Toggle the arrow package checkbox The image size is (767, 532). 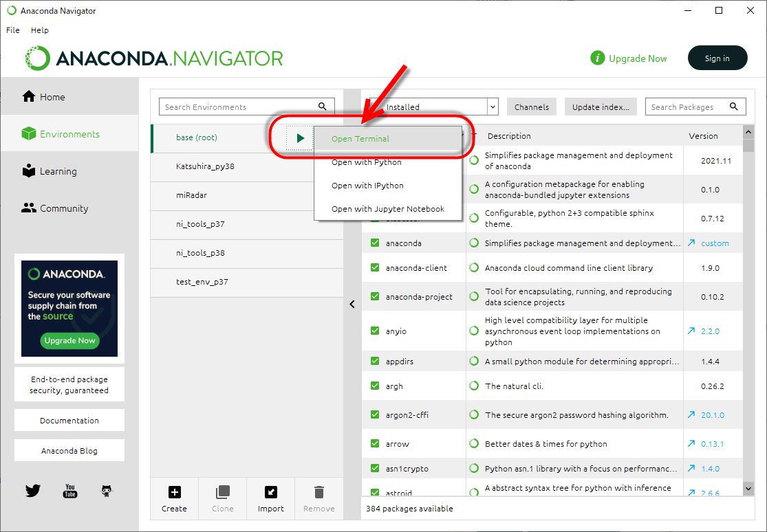[x=375, y=443]
